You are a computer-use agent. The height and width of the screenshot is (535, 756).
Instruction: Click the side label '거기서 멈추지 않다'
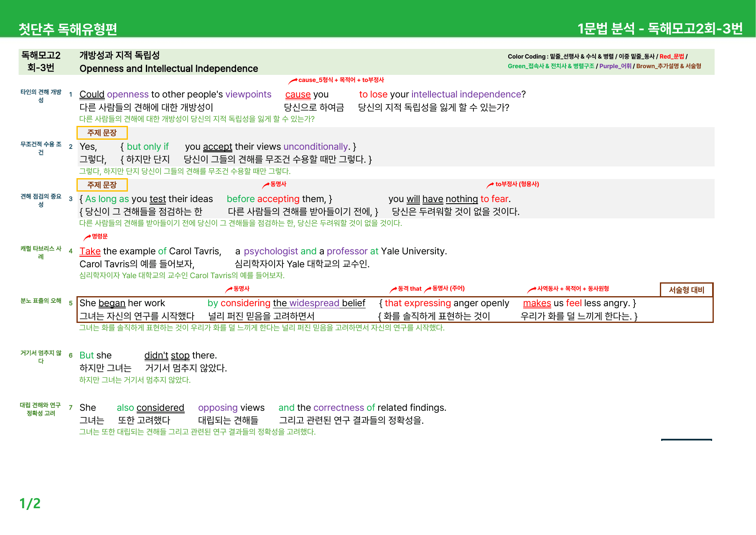(41, 357)
